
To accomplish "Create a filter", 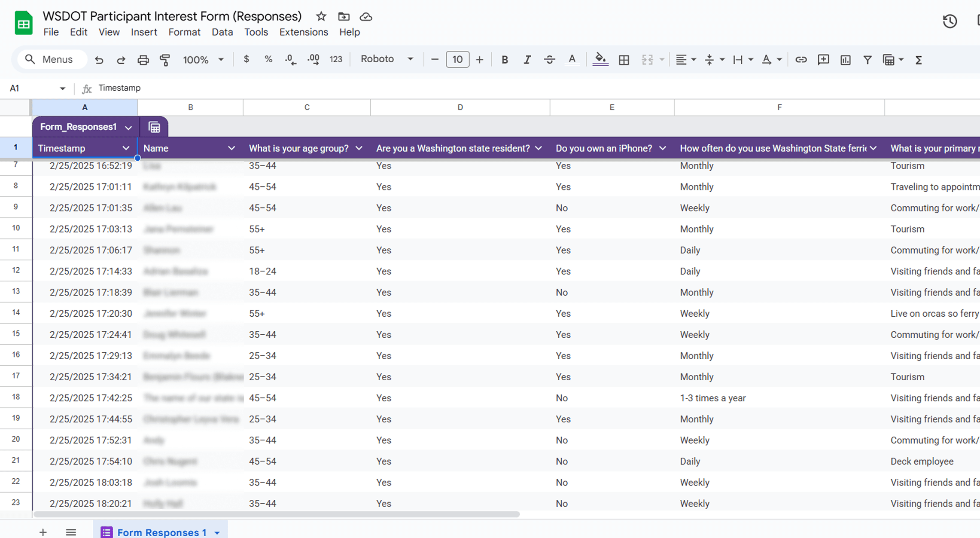I will 867,60.
